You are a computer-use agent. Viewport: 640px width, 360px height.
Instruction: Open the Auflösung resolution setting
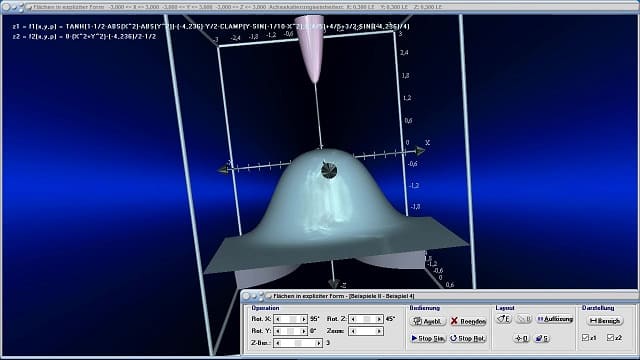click(x=555, y=319)
